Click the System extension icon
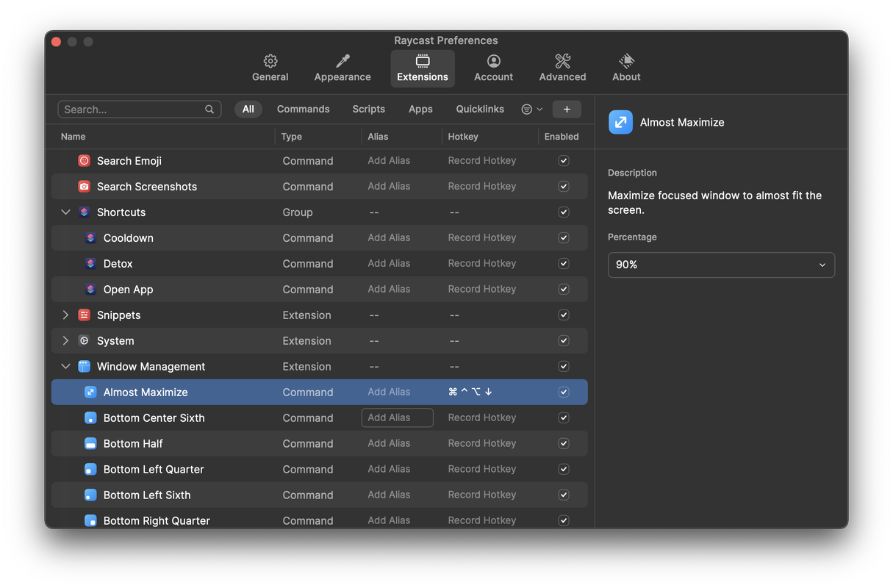The height and width of the screenshot is (588, 893). (x=84, y=340)
